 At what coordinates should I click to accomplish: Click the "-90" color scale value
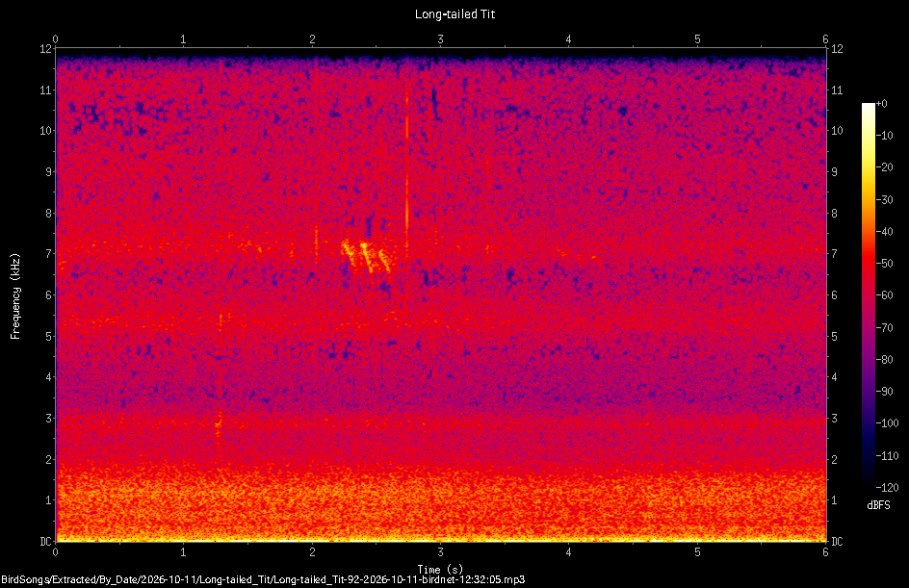885,392
